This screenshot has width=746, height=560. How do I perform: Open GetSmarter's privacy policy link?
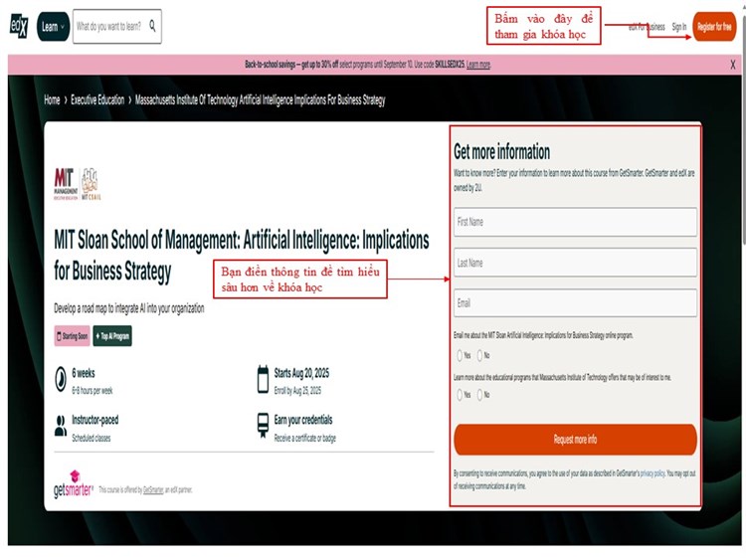coord(653,473)
